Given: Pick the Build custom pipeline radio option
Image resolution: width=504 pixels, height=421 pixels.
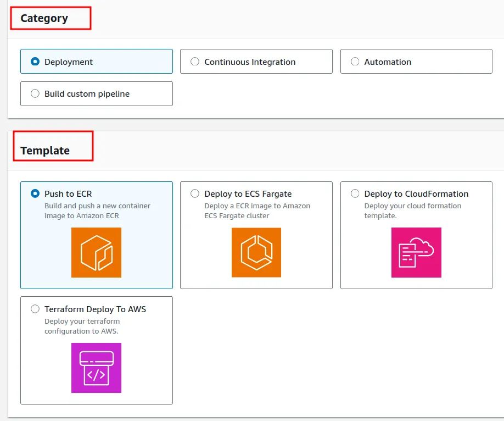Looking at the screenshot, I should (35, 93).
